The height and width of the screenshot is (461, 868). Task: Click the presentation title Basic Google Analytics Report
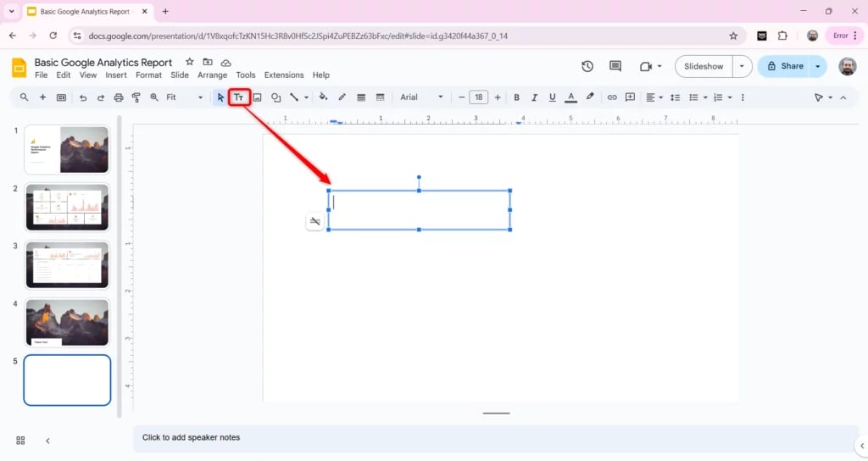103,63
